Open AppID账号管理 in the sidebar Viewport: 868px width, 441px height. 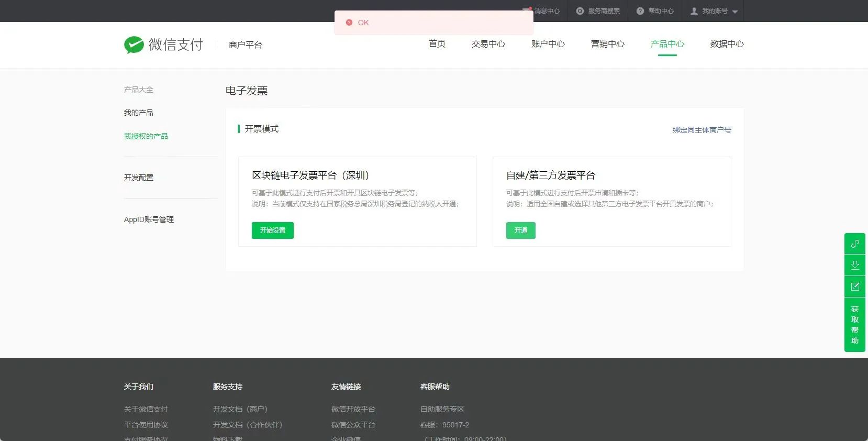pyautogui.click(x=149, y=219)
